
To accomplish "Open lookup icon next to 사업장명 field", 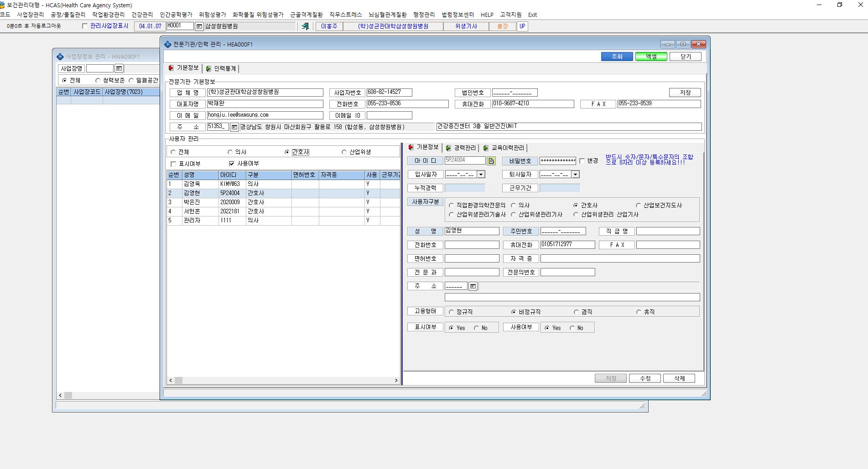I will pyautogui.click(x=119, y=68).
